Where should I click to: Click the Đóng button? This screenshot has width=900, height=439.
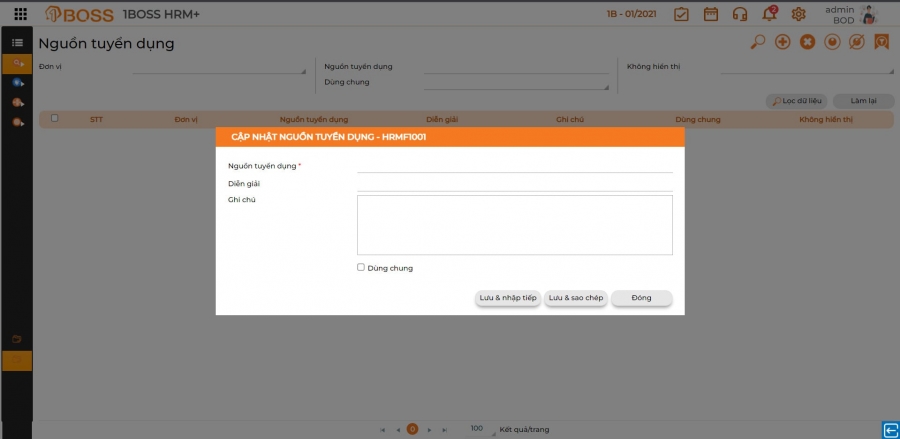tap(641, 298)
